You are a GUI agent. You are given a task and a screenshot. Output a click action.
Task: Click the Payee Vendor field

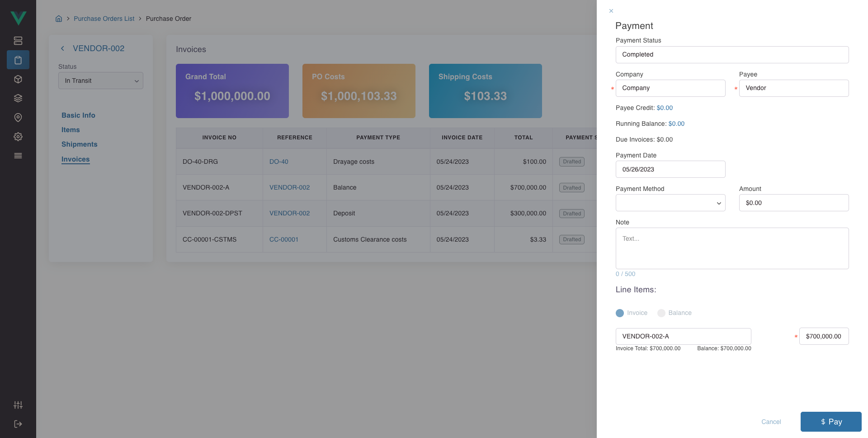pos(794,88)
